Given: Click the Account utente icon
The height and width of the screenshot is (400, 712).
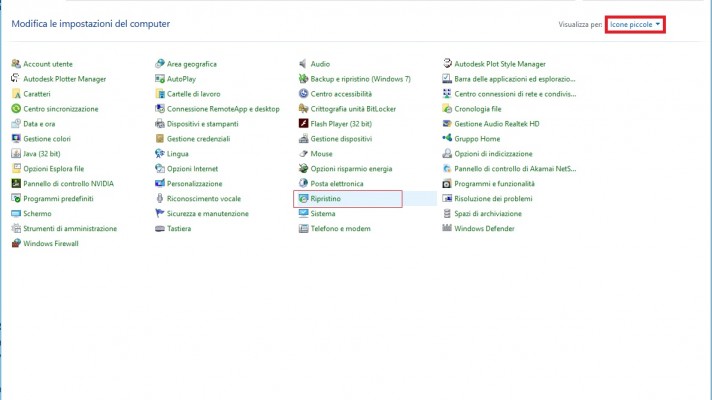Looking at the screenshot, I should click(x=16, y=64).
